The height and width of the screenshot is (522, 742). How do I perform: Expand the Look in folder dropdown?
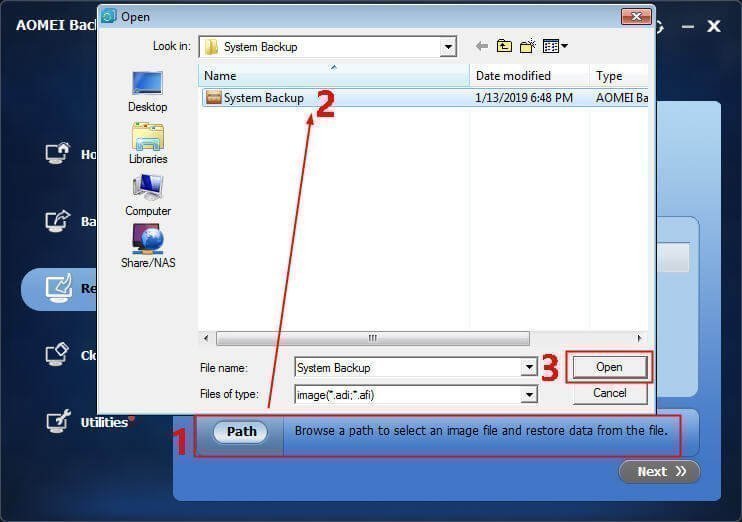[448, 47]
